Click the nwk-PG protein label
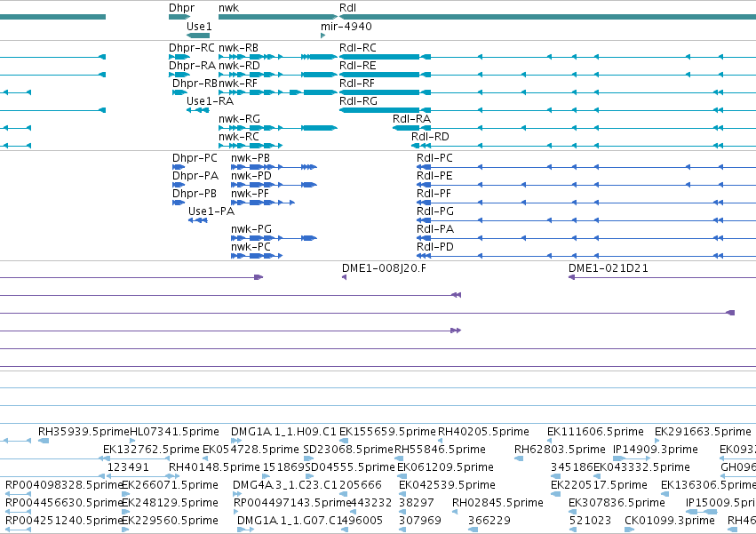 pos(251,229)
